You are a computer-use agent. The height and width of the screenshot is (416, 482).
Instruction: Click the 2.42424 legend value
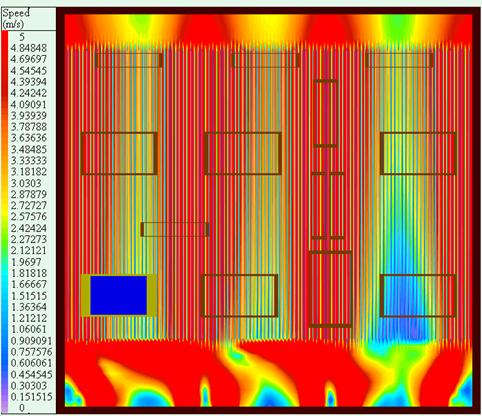point(29,228)
